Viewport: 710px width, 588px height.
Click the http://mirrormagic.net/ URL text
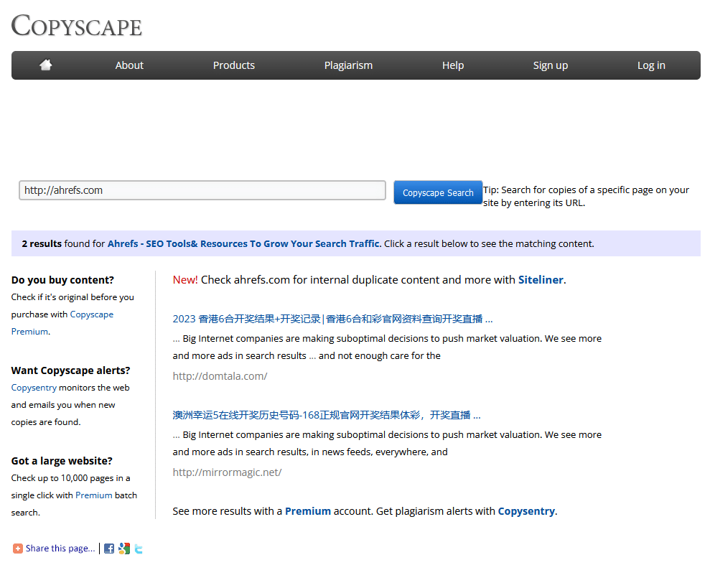227,472
